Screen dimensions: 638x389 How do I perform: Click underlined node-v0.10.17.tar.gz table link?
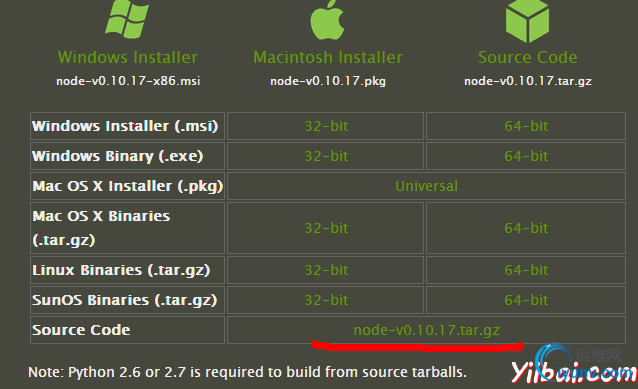pos(426,330)
